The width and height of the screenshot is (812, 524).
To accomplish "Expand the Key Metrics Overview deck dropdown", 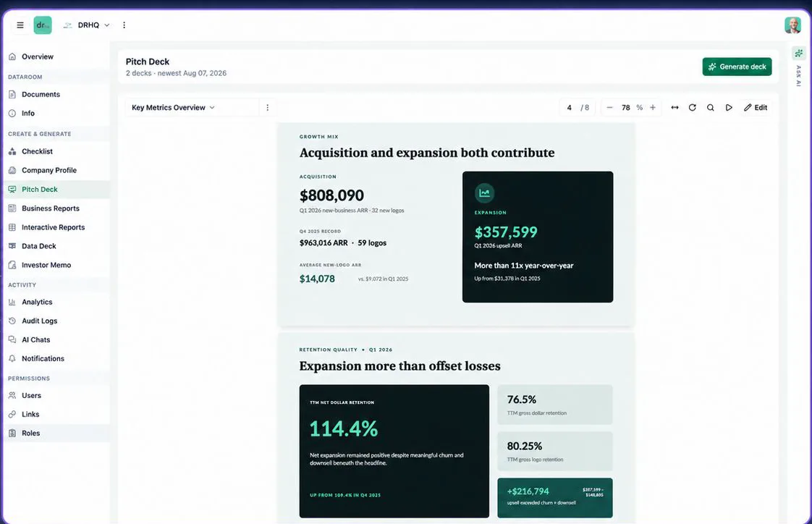I will click(x=192, y=107).
